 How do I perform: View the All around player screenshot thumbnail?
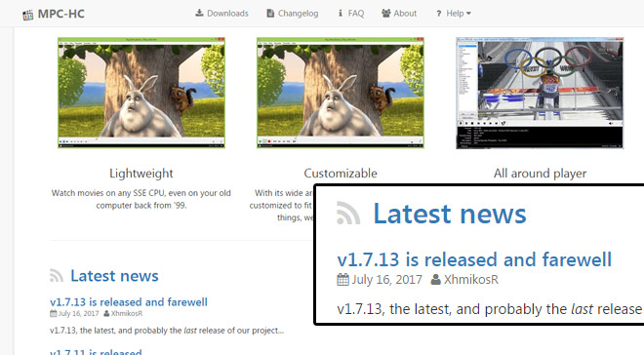click(x=540, y=93)
